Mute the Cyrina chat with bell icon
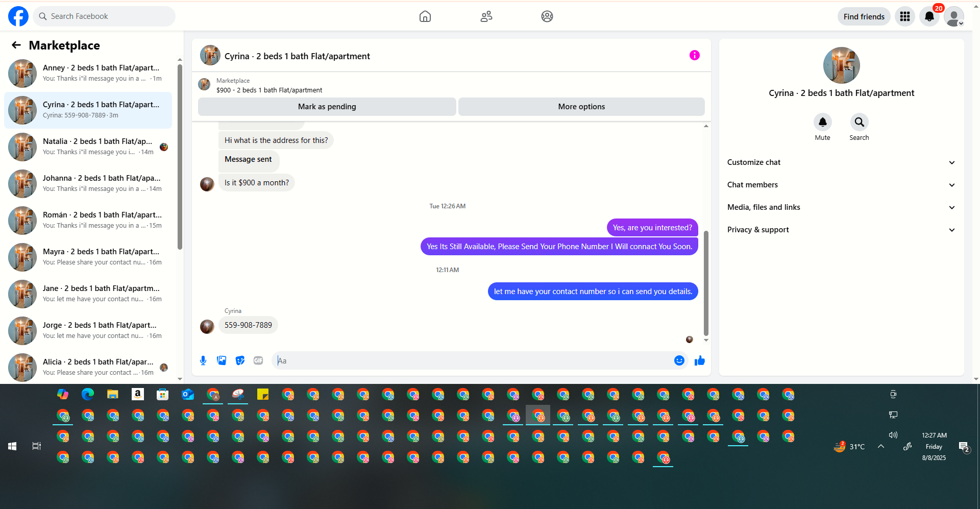Viewport: 980px width, 509px height. point(823,122)
